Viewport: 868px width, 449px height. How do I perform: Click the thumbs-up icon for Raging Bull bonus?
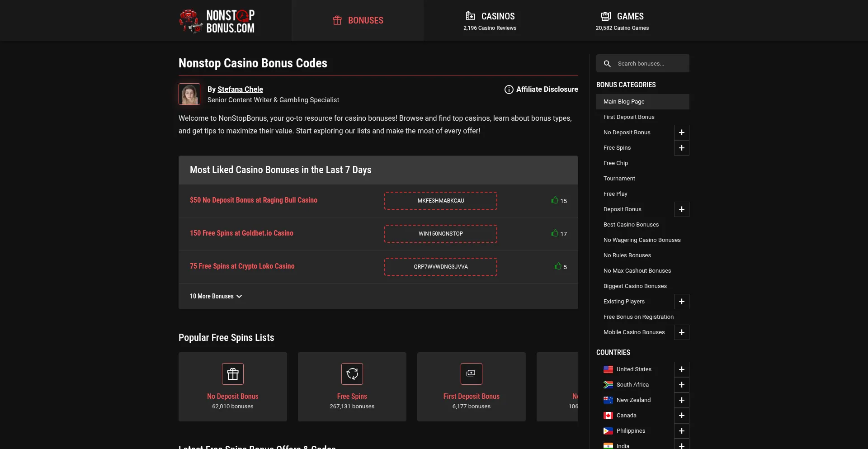click(x=555, y=200)
